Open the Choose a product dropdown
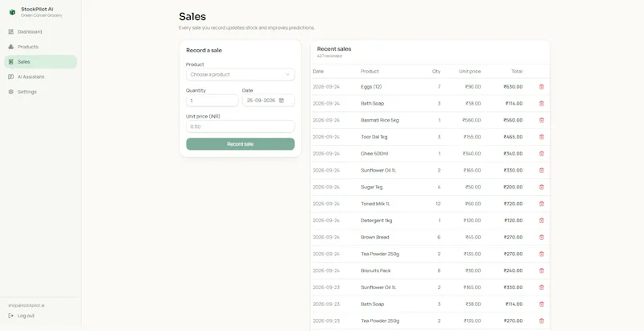This screenshot has width=644, height=331. (x=240, y=74)
